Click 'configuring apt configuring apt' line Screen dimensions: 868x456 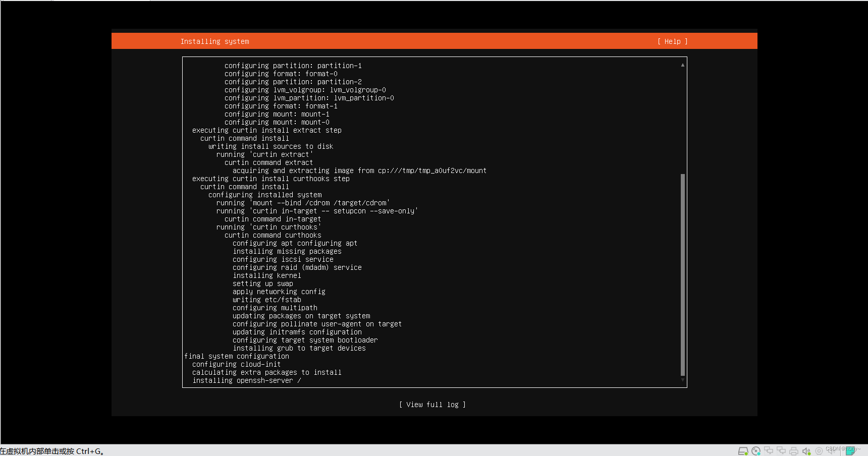pyautogui.click(x=295, y=243)
